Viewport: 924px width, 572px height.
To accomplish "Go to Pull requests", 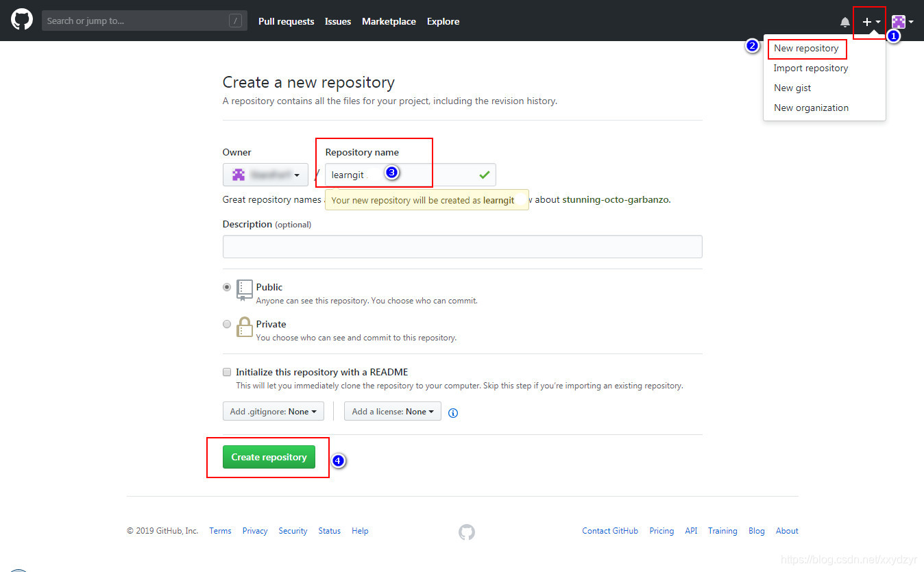I will pyautogui.click(x=286, y=21).
